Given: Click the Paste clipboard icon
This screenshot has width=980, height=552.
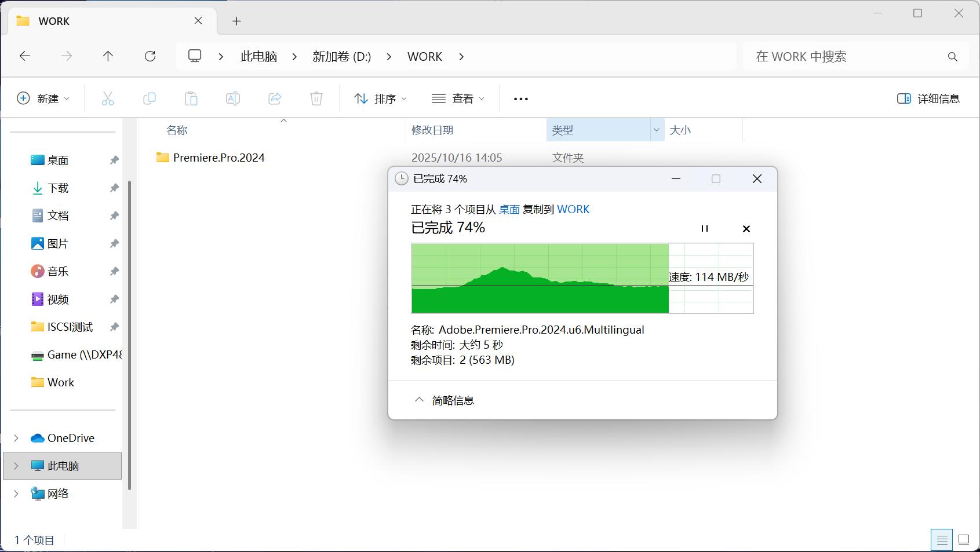Looking at the screenshot, I should click(191, 98).
